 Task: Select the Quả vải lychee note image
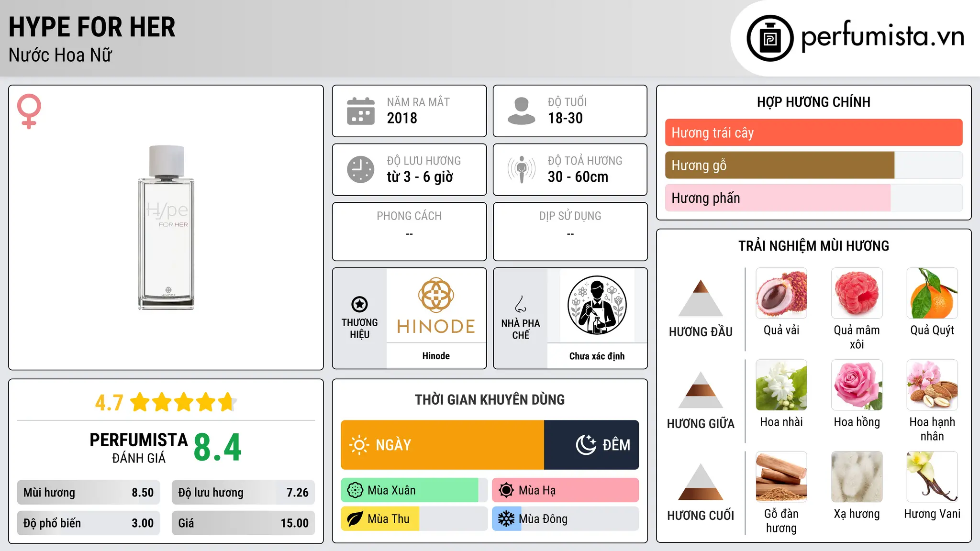coord(781,293)
